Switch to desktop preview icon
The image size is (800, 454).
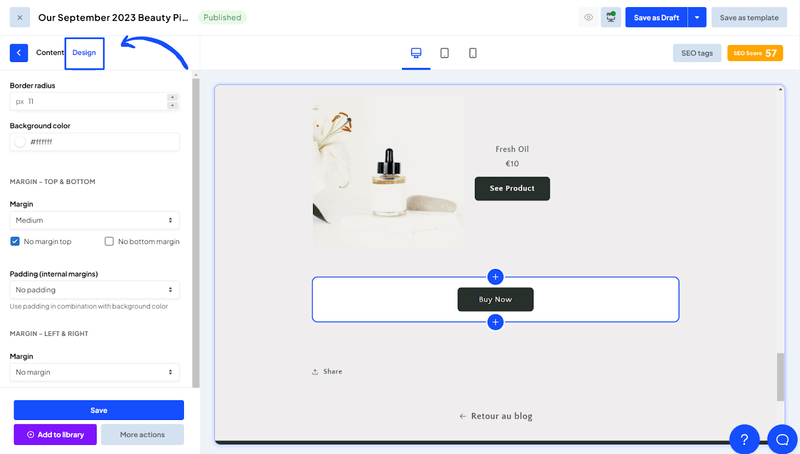416,53
